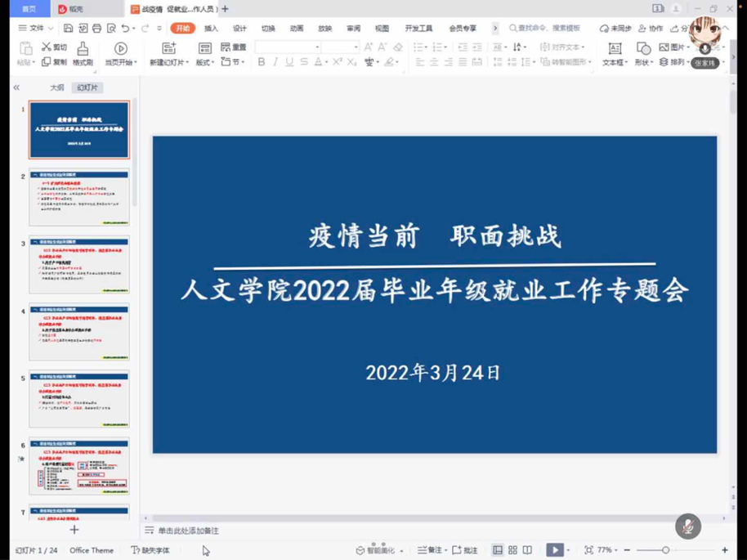The width and height of the screenshot is (747, 560).
Task: Toggle underline formatting
Action: 288,62
